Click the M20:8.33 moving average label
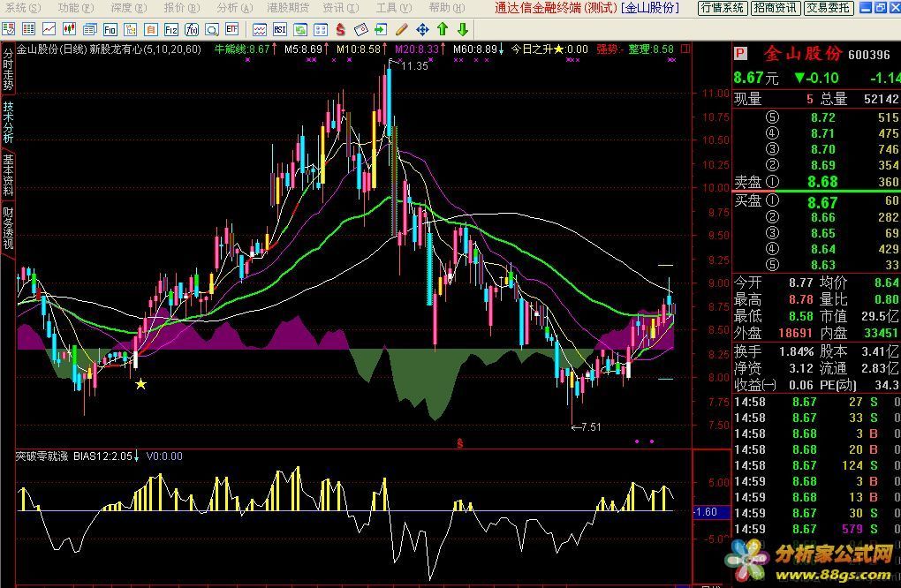The image size is (901, 588). coord(417,49)
